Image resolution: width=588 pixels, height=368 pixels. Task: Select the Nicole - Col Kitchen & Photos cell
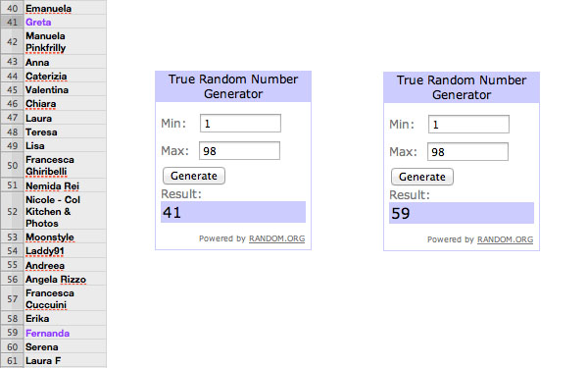pos(65,211)
